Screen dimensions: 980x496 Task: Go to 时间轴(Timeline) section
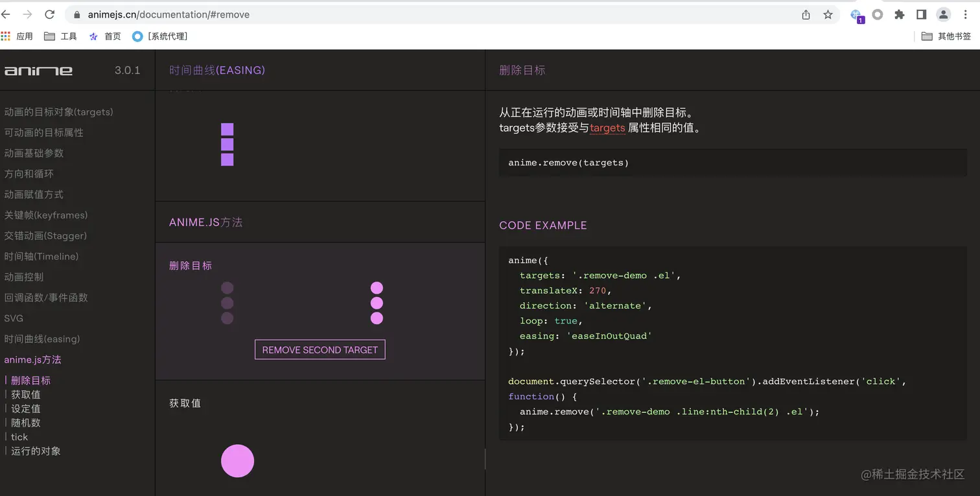[41, 257]
